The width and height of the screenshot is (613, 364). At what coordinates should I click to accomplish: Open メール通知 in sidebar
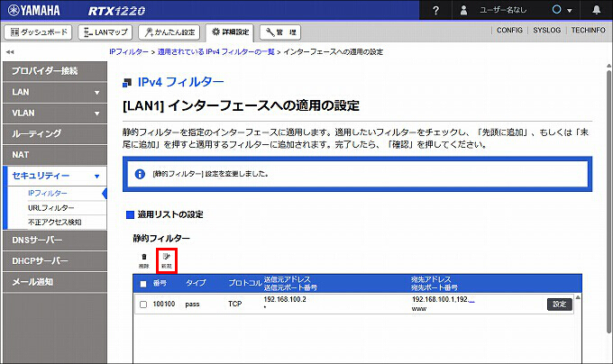pyautogui.click(x=55, y=282)
